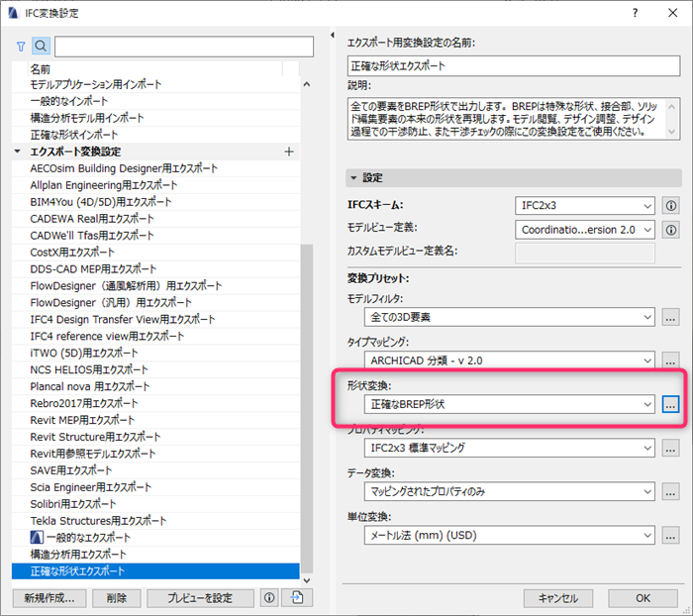This screenshot has width=693, height=616.
Task: Click the search text field in the list panel
Action: click(x=184, y=46)
